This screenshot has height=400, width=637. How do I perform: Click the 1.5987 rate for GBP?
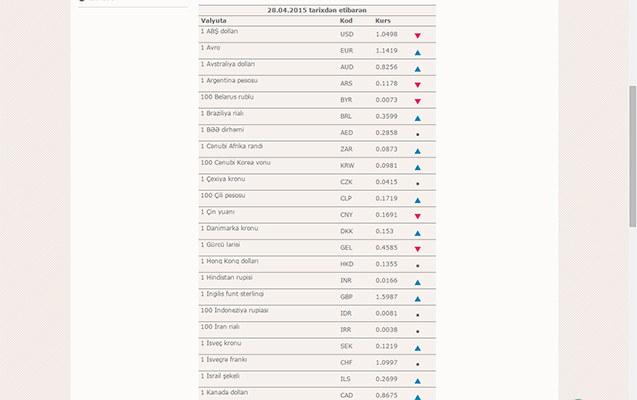click(x=385, y=297)
